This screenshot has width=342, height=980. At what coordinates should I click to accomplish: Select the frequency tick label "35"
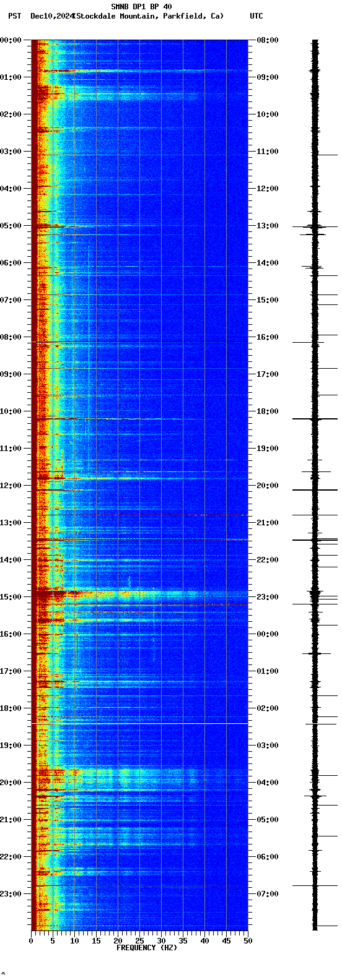(183, 941)
